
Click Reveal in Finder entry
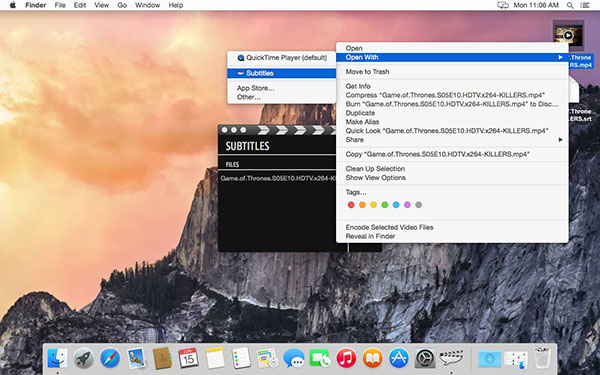(370, 236)
